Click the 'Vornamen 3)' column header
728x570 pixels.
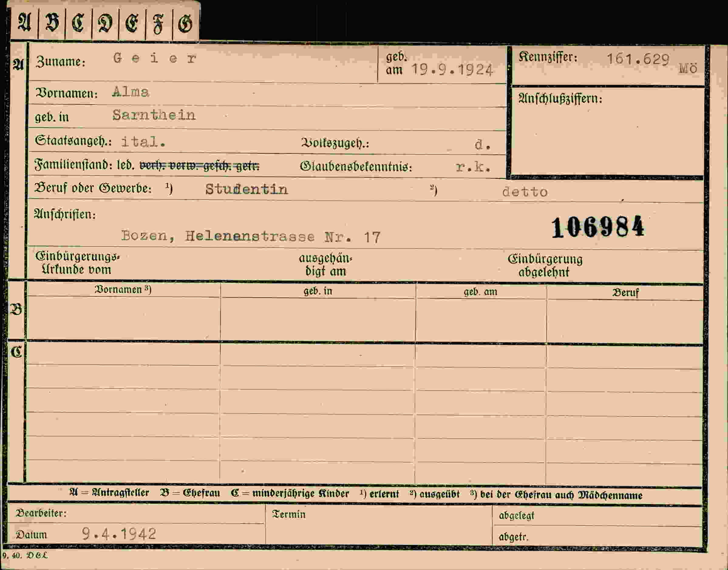123,289
